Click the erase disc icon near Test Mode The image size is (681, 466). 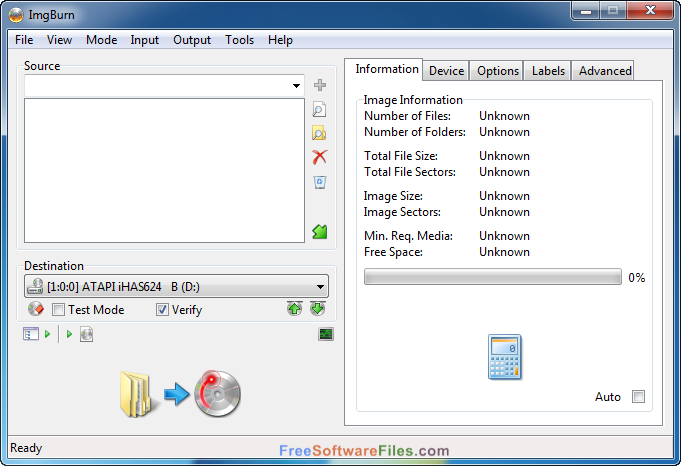(x=36, y=309)
